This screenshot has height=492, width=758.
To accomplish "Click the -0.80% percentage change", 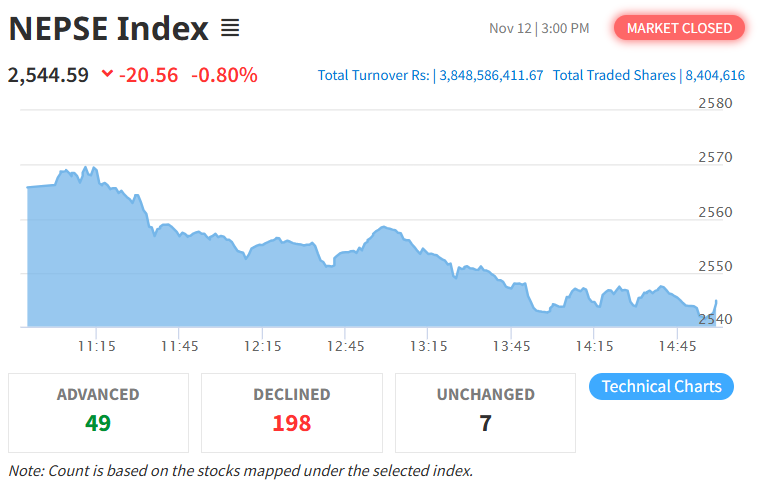I will coord(224,75).
